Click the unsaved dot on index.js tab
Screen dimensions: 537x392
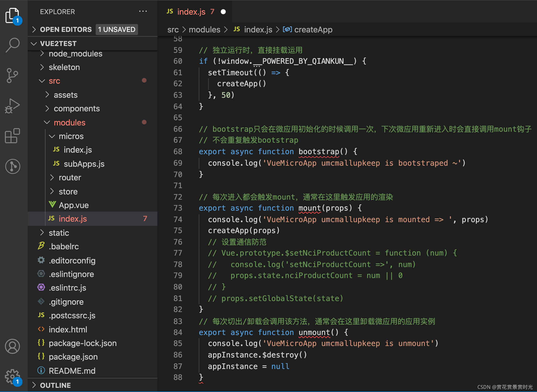223,12
